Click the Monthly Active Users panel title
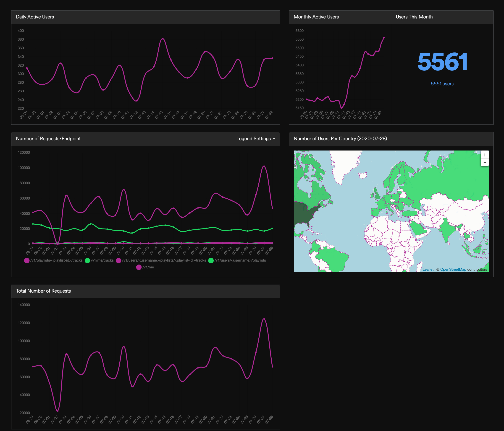Image resolution: width=504 pixels, height=431 pixels. pyautogui.click(x=316, y=17)
